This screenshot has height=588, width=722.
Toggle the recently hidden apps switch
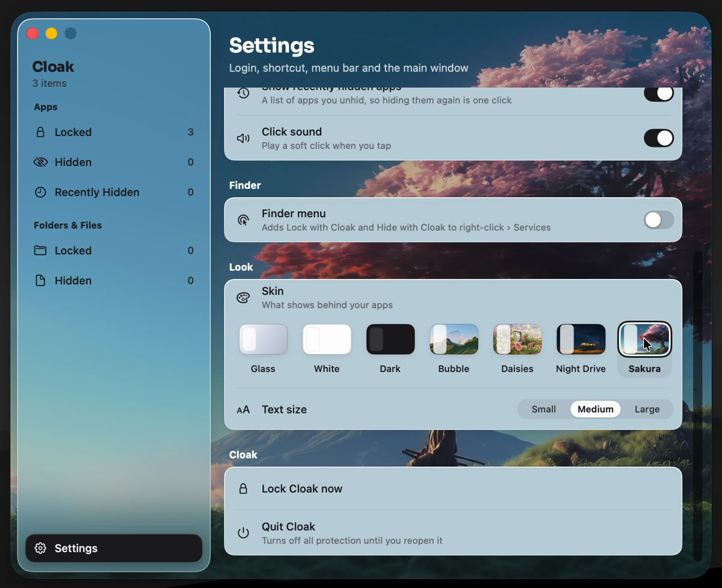tap(659, 94)
